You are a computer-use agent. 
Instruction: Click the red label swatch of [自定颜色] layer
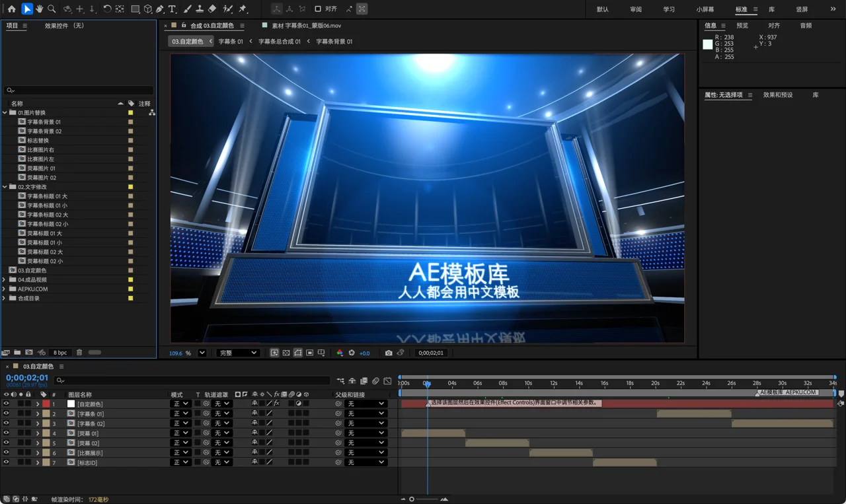(46, 404)
